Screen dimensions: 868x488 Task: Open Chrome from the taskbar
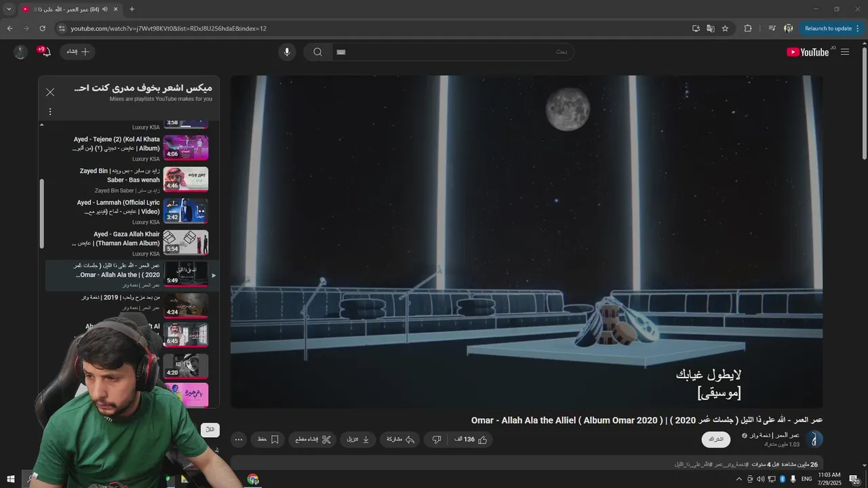coord(253,479)
